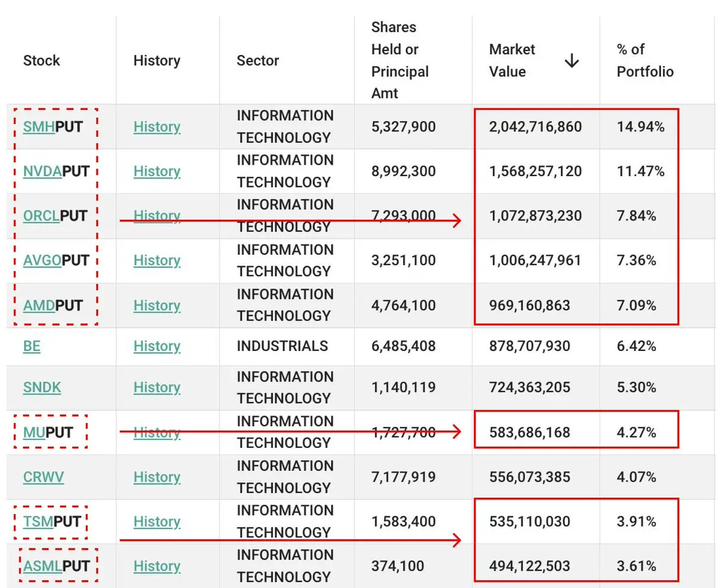Screen dimensions: 716x588
Task: Open the SMH stock link
Action: (39, 127)
